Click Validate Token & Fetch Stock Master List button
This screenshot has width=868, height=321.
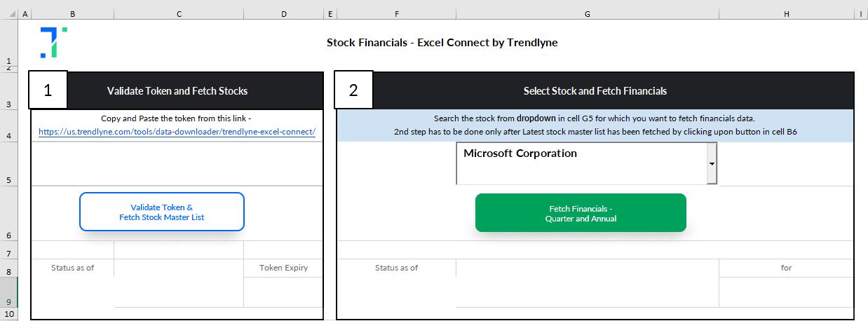162,212
